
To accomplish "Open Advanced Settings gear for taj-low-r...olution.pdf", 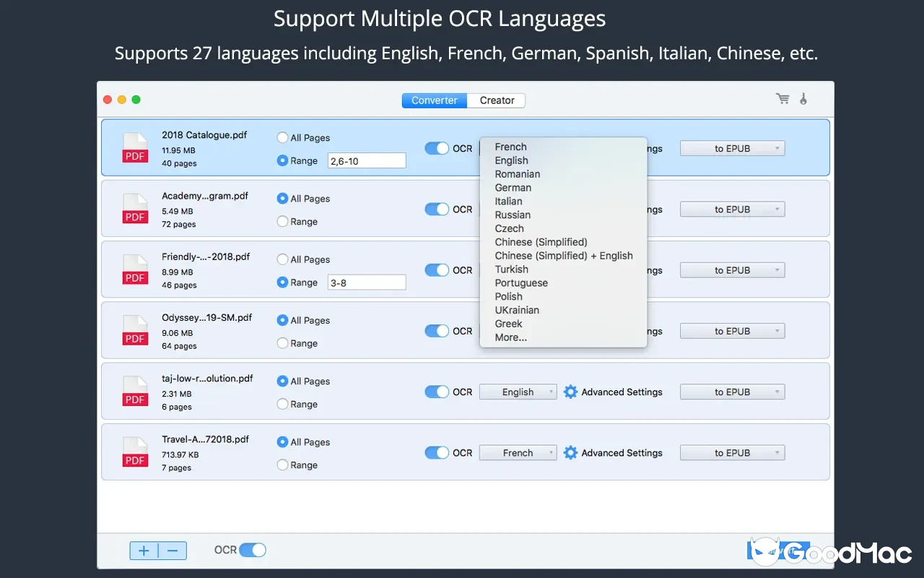I will pos(570,392).
